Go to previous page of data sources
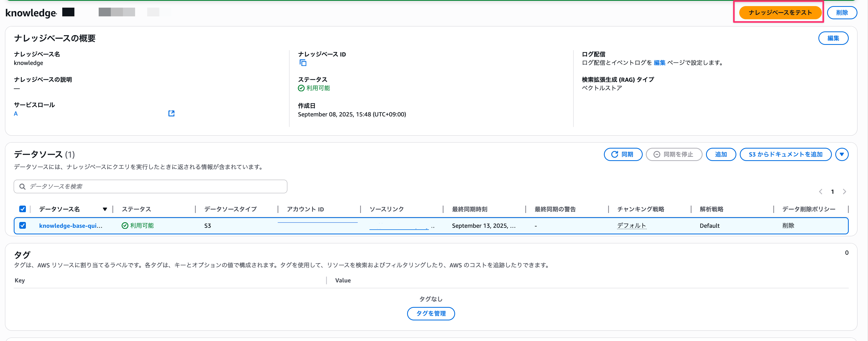This screenshot has width=868, height=341. coord(821,192)
